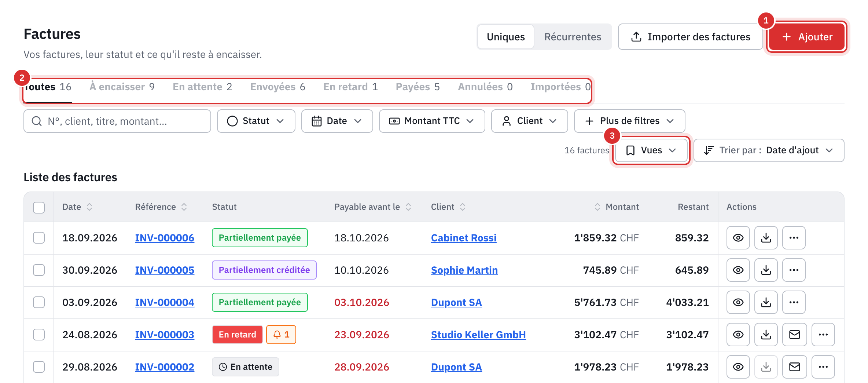The height and width of the screenshot is (383, 868).
Task: Check the INV-000002 row checkbox
Action: [39, 367]
